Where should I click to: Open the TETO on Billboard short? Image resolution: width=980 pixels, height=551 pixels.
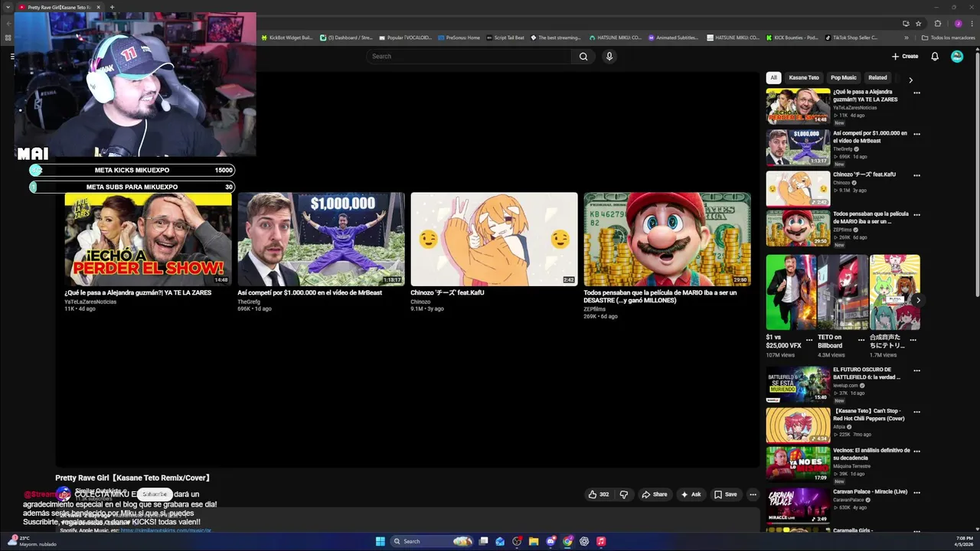coord(842,292)
